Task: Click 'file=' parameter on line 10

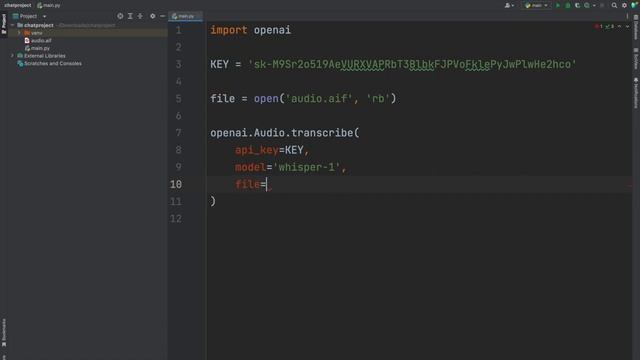Action: pos(250,184)
